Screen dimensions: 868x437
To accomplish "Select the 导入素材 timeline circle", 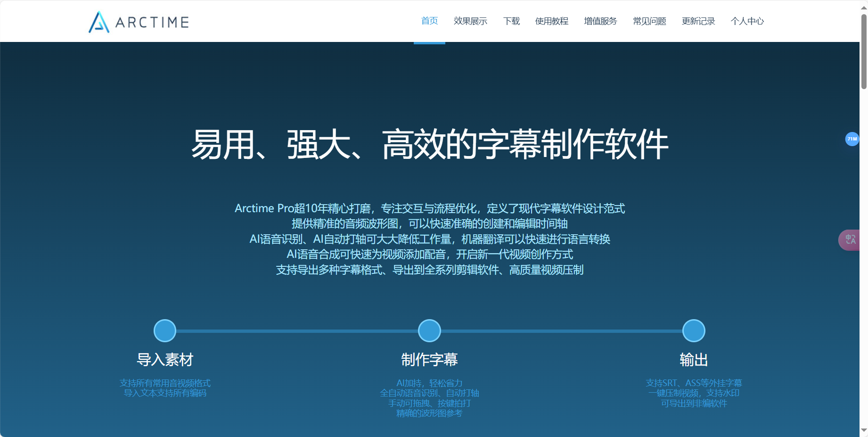I will (164, 330).
